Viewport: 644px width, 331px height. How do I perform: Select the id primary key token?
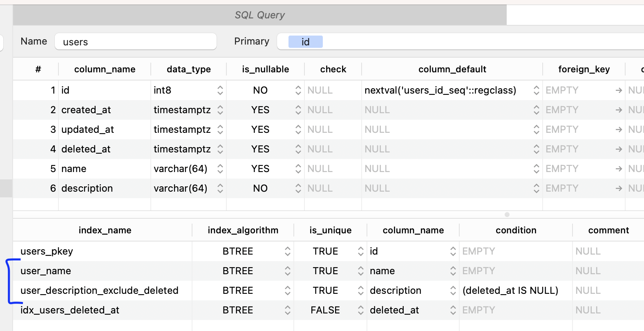pos(305,42)
